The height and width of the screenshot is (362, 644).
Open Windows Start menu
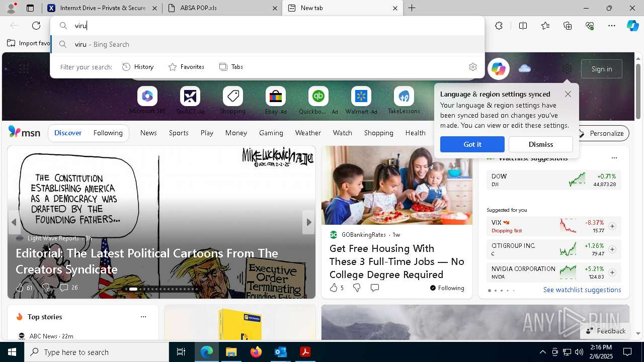pyautogui.click(x=12, y=352)
